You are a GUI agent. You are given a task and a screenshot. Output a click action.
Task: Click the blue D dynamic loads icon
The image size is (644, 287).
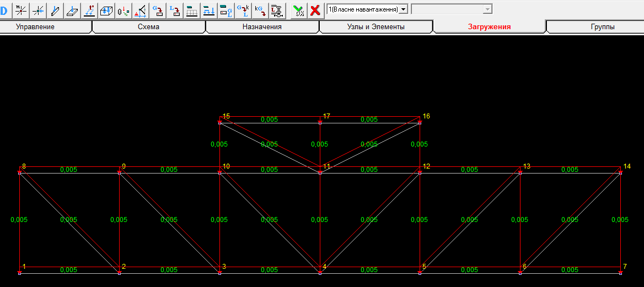[4, 10]
